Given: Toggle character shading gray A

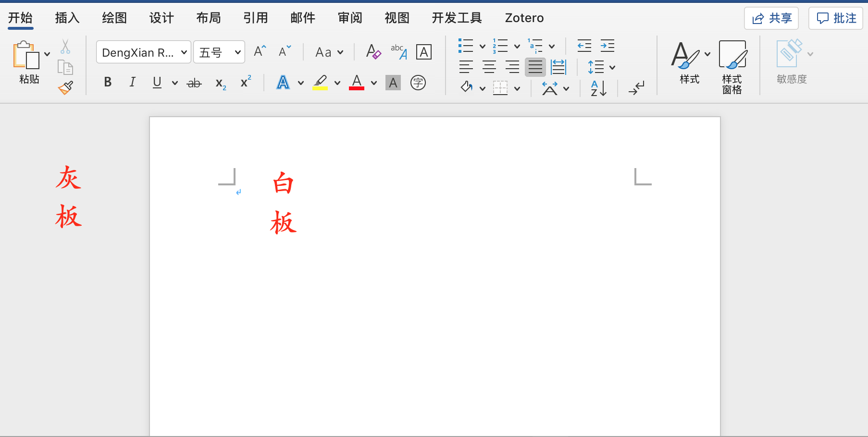Looking at the screenshot, I should (x=393, y=83).
